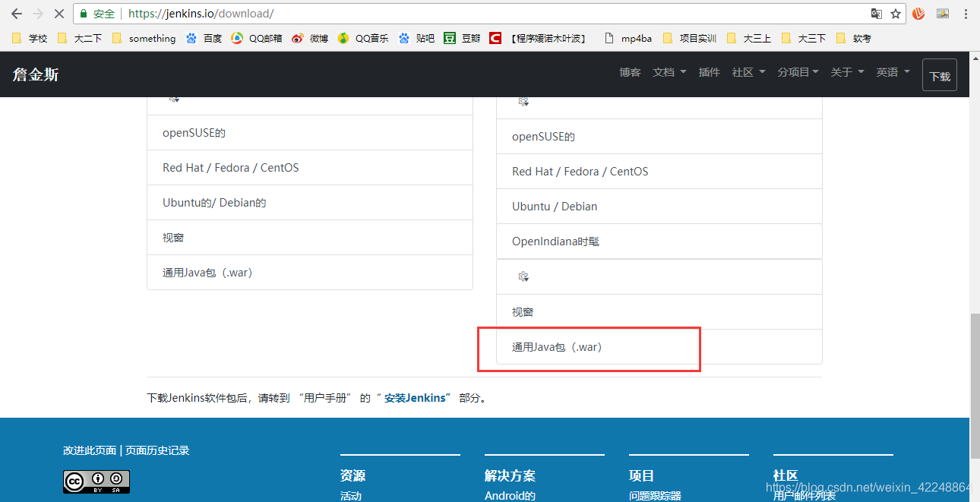Select 视窗 in the right download list

(x=659, y=312)
